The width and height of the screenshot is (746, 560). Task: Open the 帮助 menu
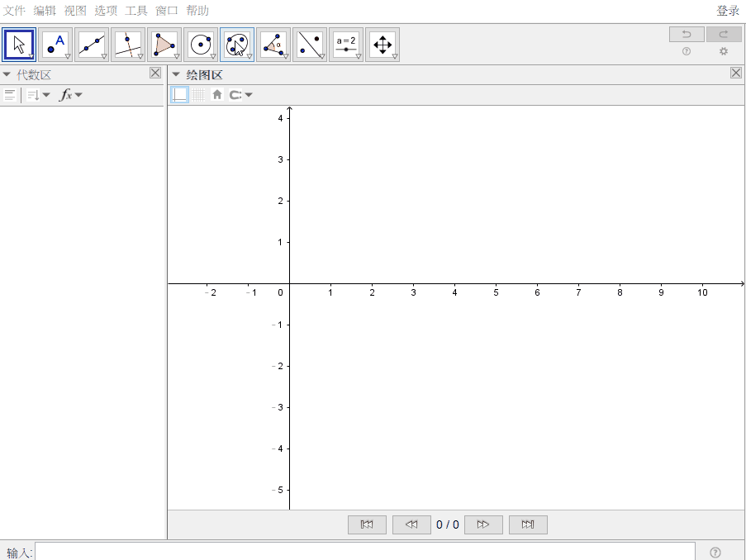click(x=197, y=11)
